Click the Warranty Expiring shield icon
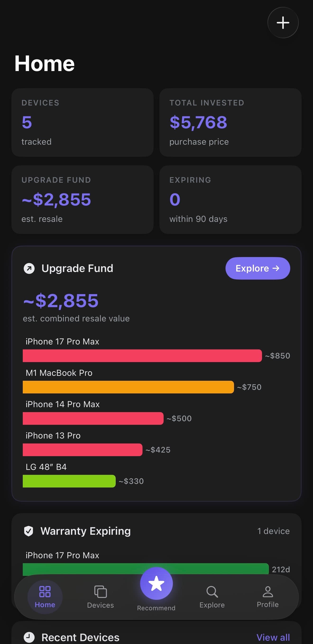Viewport: 313px width, 644px height. 28,531
